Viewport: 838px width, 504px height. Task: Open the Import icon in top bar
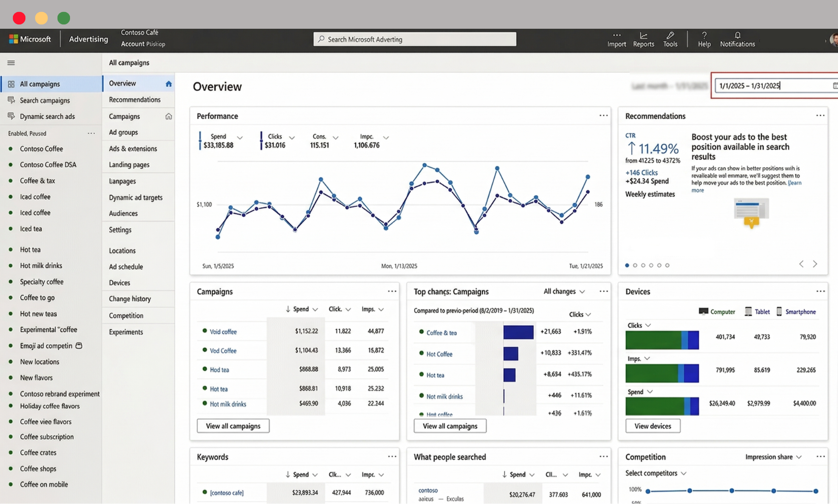tap(617, 35)
